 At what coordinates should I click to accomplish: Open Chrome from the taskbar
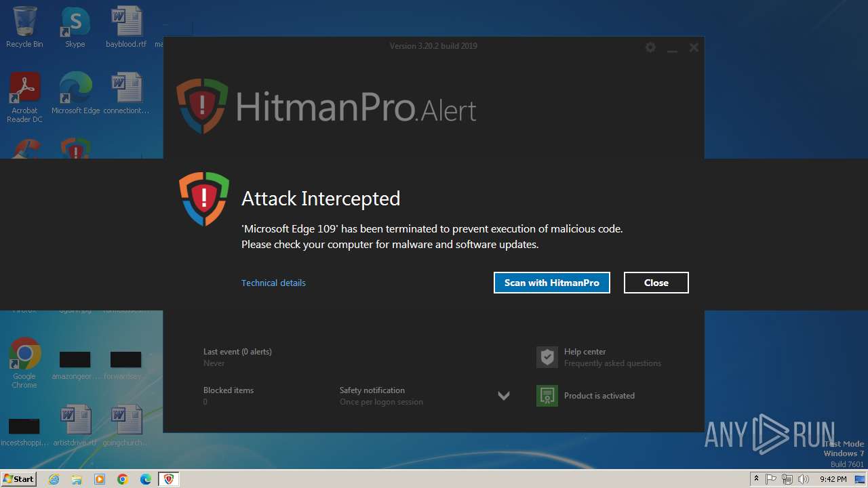123,479
